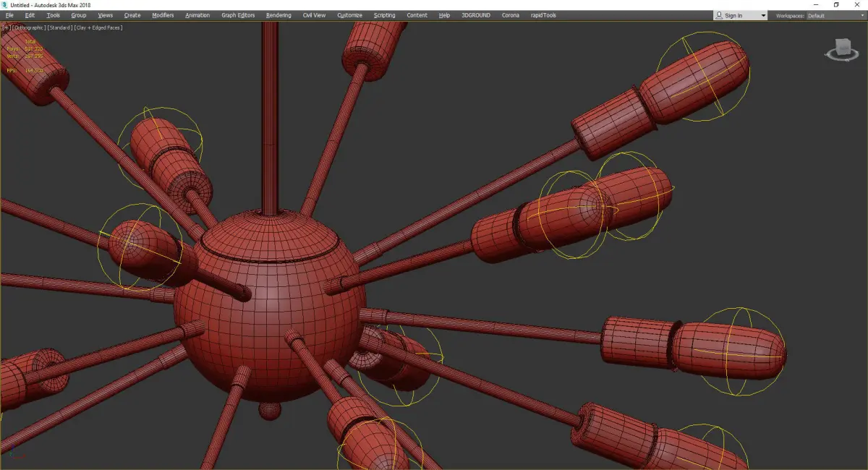Open the Views menu
868x470 pixels.
106,15
